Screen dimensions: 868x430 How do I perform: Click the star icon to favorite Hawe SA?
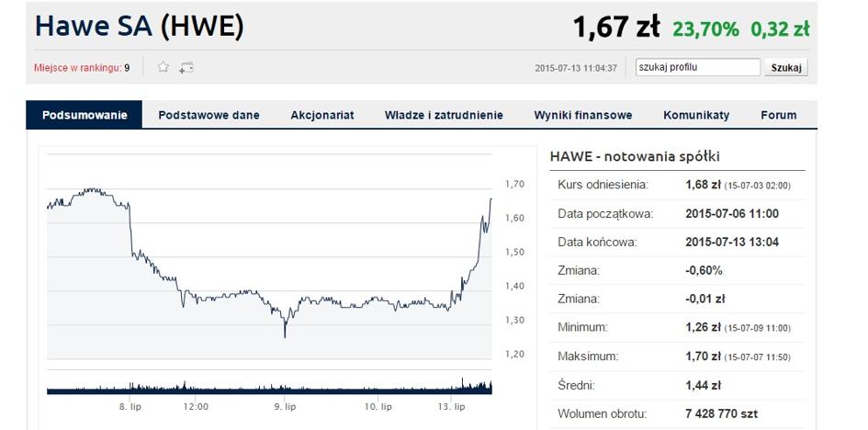[x=163, y=67]
